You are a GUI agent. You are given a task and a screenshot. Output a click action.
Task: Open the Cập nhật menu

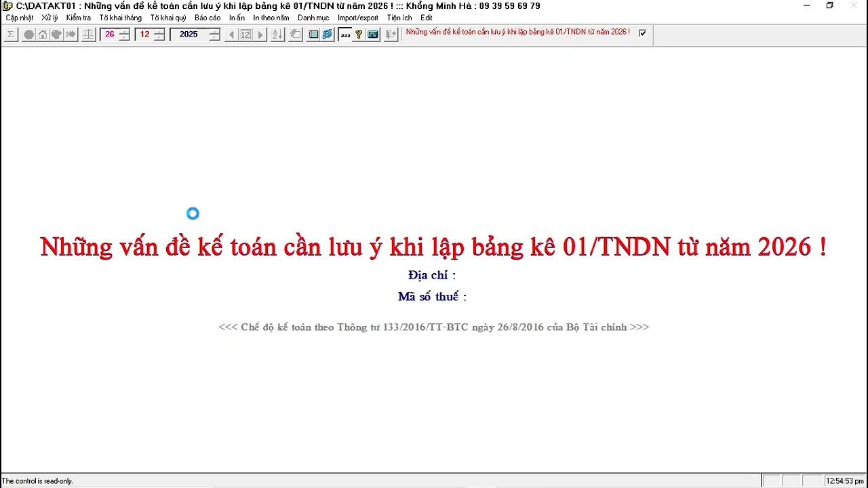20,18
